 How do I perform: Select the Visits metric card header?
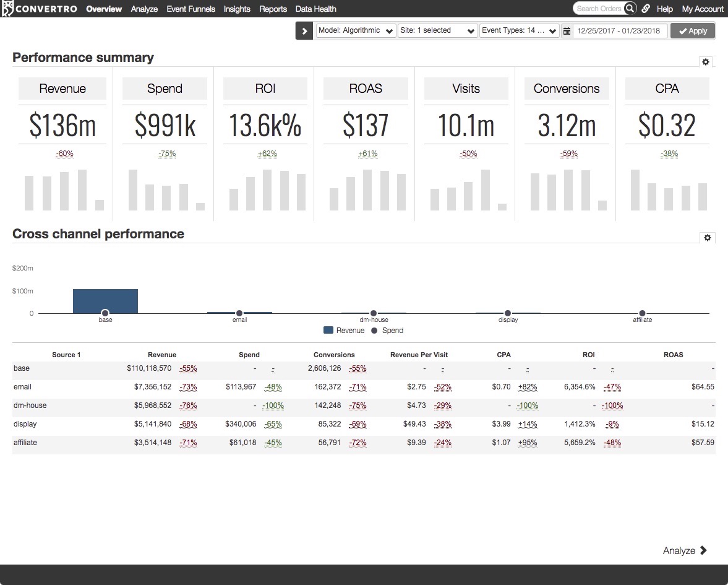[466, 89]
